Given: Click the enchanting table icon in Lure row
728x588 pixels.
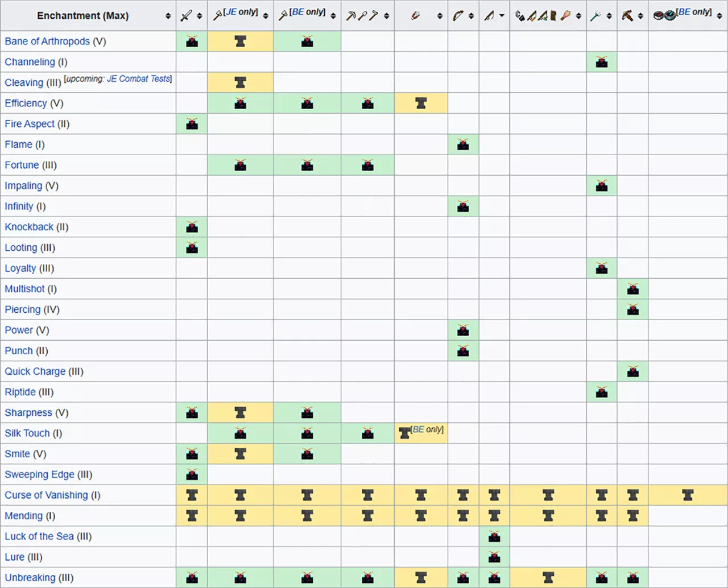Looking at the screenshot, I should 494,557.
